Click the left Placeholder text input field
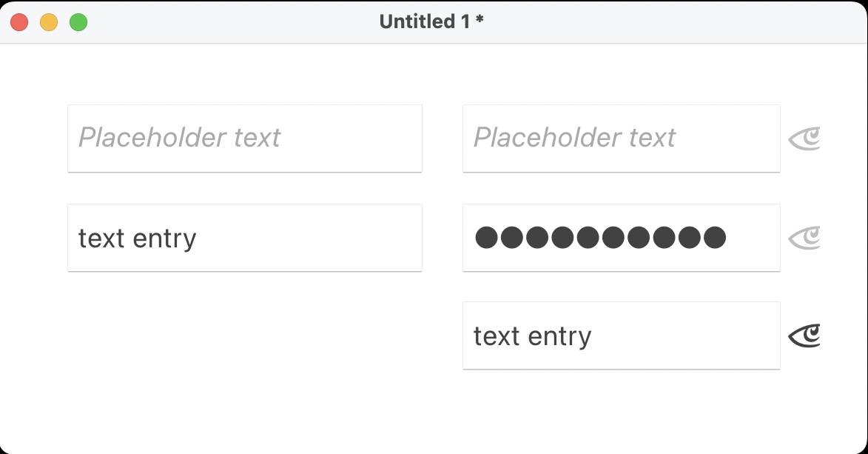868x454 pixels. coord(244,138)
